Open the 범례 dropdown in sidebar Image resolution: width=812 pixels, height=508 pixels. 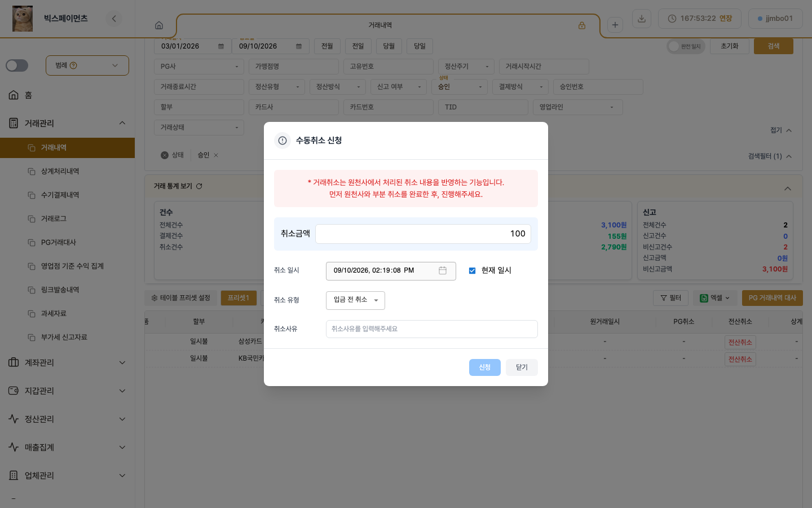tap(87, 65)
